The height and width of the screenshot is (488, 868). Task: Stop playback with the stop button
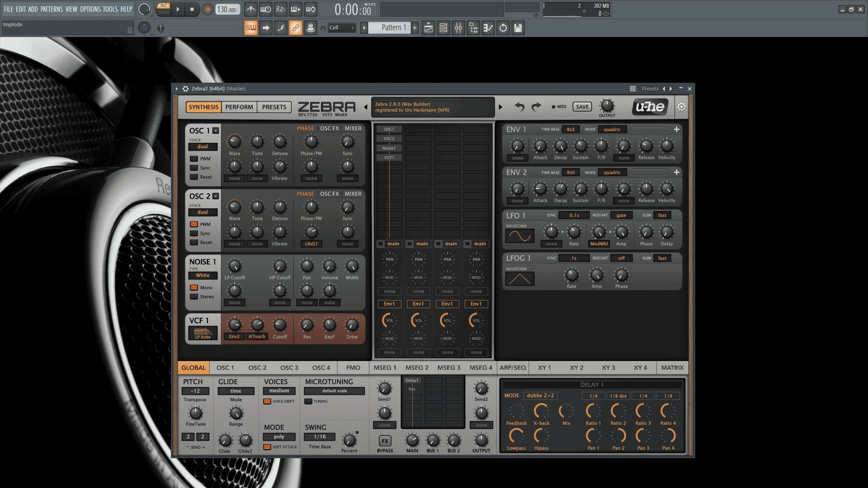[x=192, y=9]
